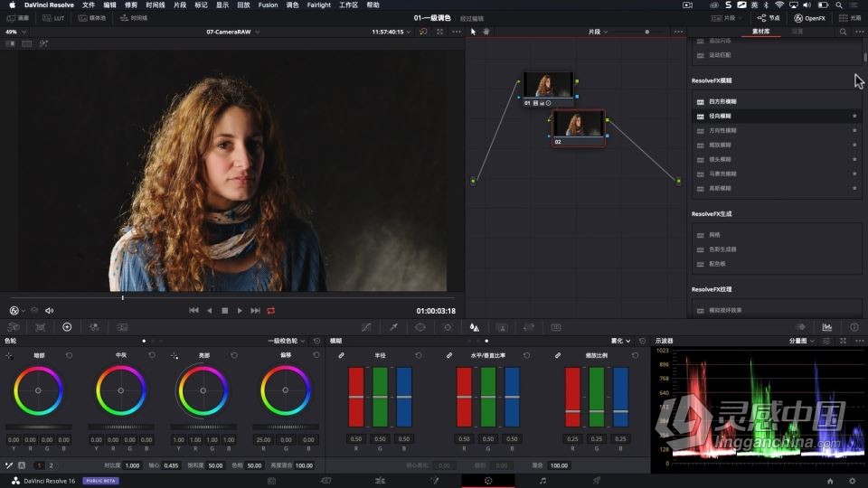
Task: Toggle the 水平/垂直比率 channel link
Action: (x=449, y=355)
